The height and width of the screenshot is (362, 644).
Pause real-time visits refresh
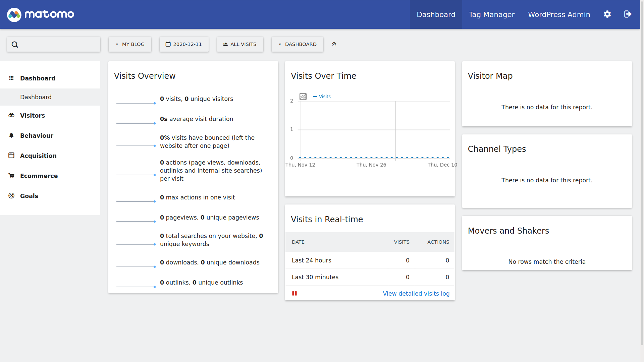point(294,293)
